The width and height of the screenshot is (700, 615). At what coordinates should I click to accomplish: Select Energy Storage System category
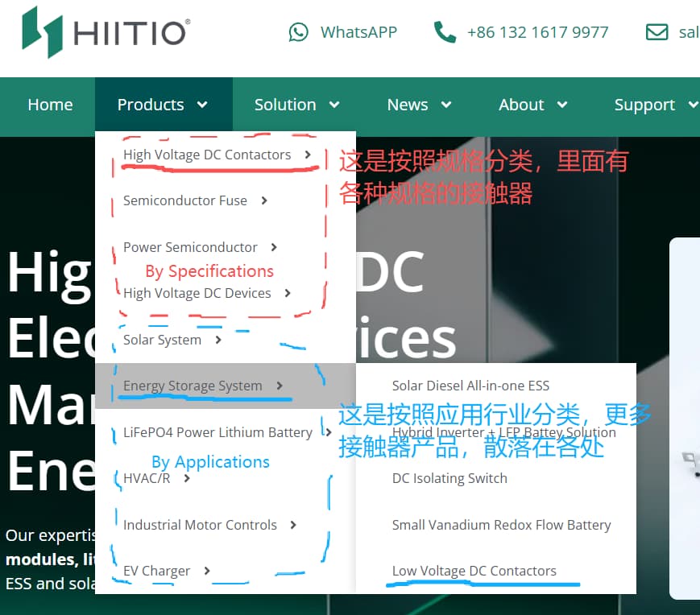point(193,386)
